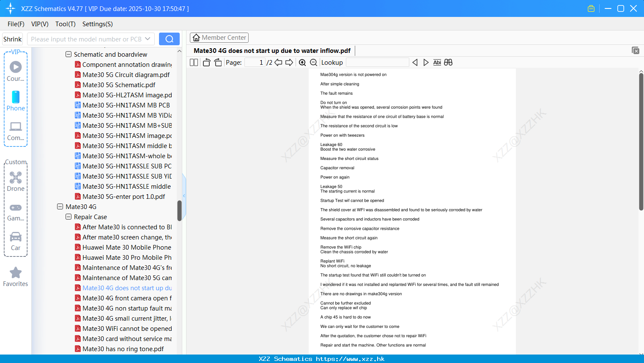Open Mate30 4G non startup fault case
Viewport: 644px width, 363px height.
pyautogui.click(x=123, y=308)
